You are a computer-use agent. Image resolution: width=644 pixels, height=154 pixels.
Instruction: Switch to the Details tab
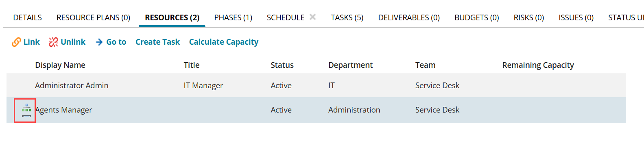[x=28, y=17]
